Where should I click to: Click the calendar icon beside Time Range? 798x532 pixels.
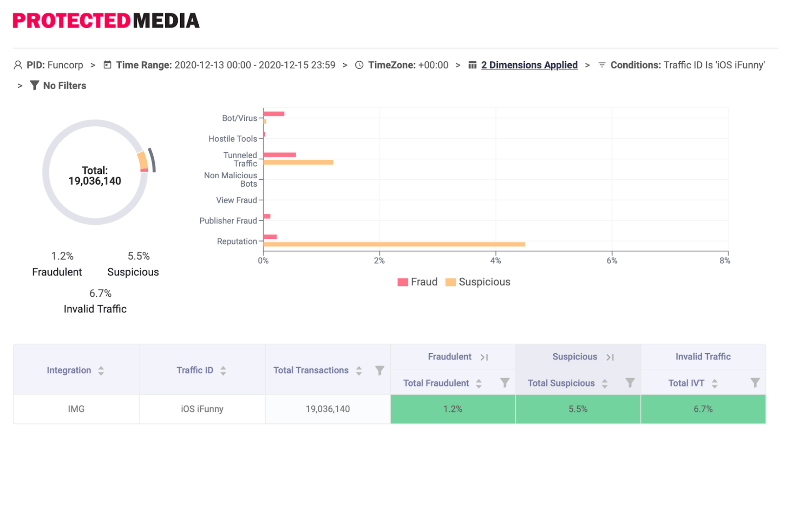pos(107,65)
